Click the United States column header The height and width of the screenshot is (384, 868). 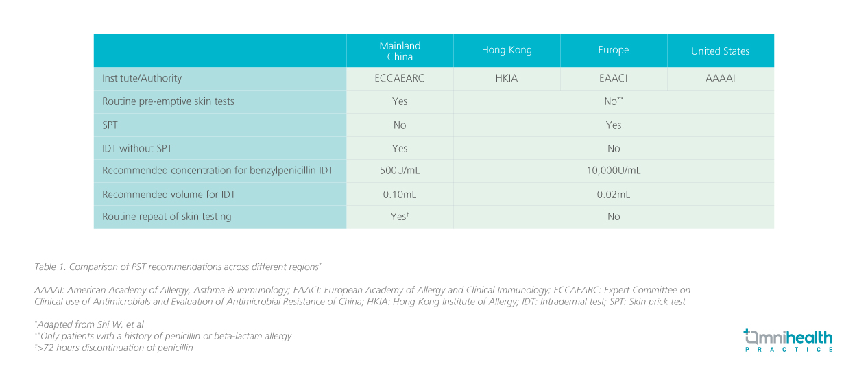point(720,51)
